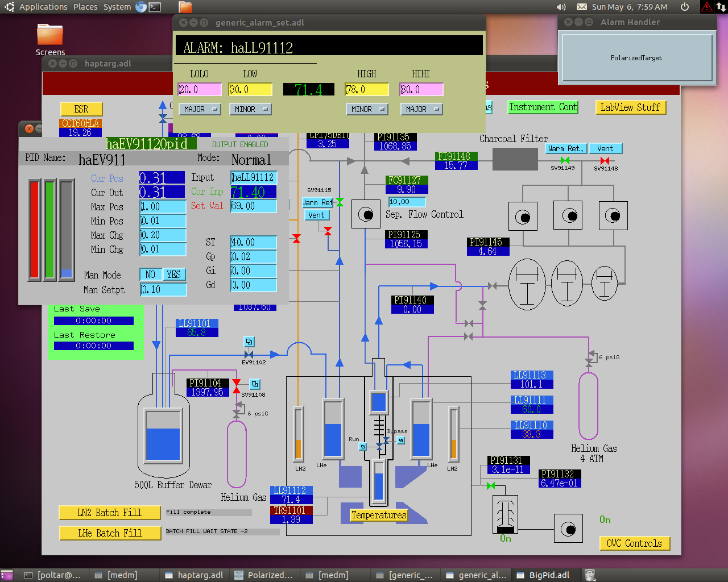Open the Places menu
The image size is (728, 582).
85,7
